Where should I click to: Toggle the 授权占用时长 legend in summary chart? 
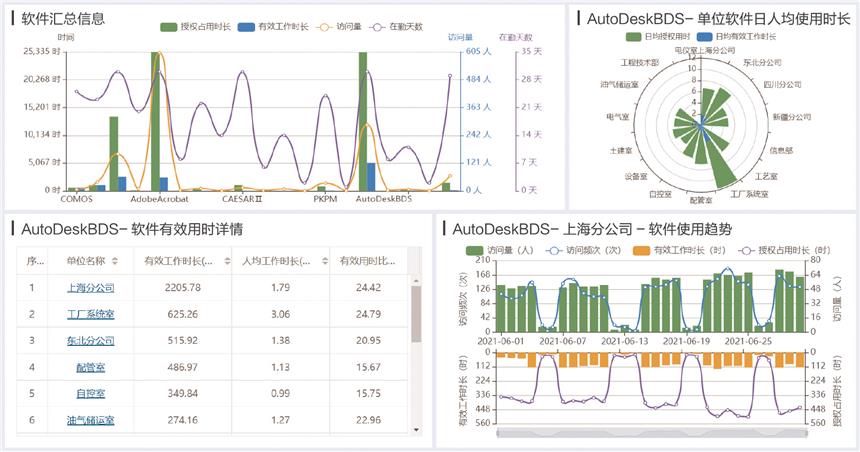point(170,26)
